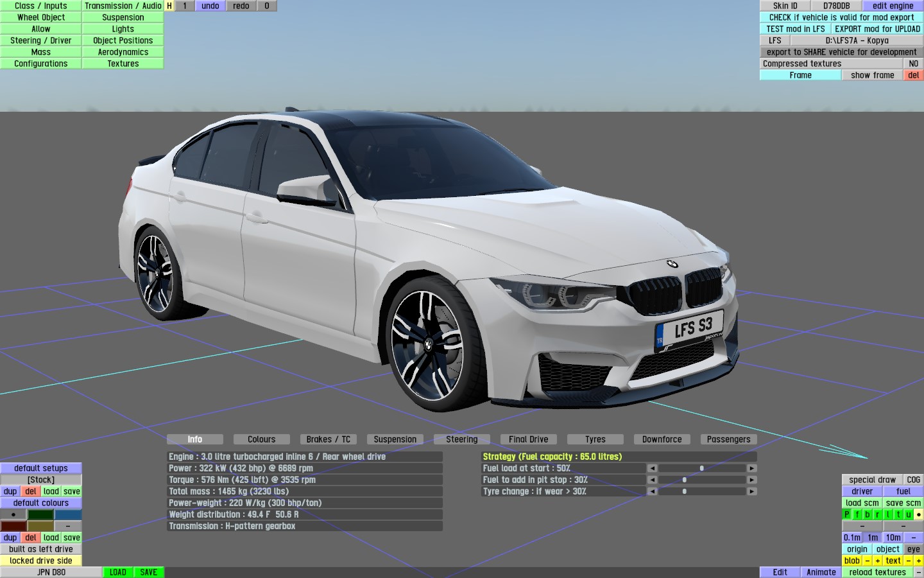Pick the blue default colour swatch
This screenshot has height=578, width=924.
pos(68,514)
